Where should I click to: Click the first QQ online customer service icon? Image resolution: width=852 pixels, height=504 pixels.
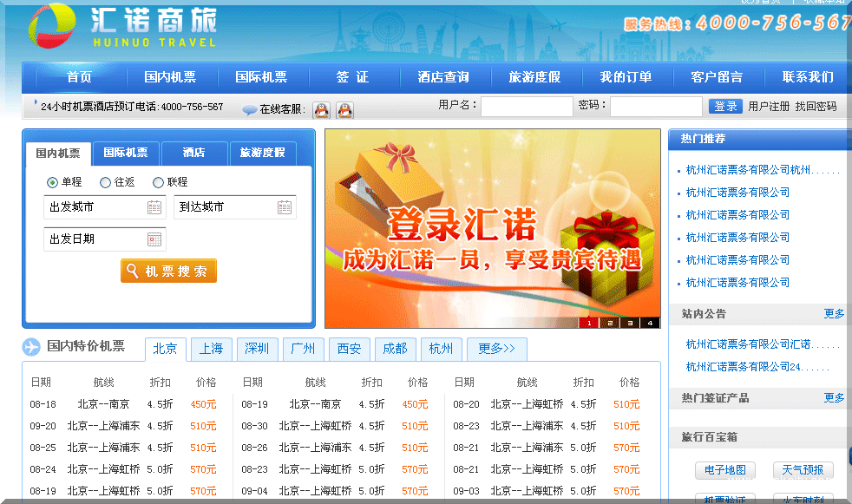(321, 110)
